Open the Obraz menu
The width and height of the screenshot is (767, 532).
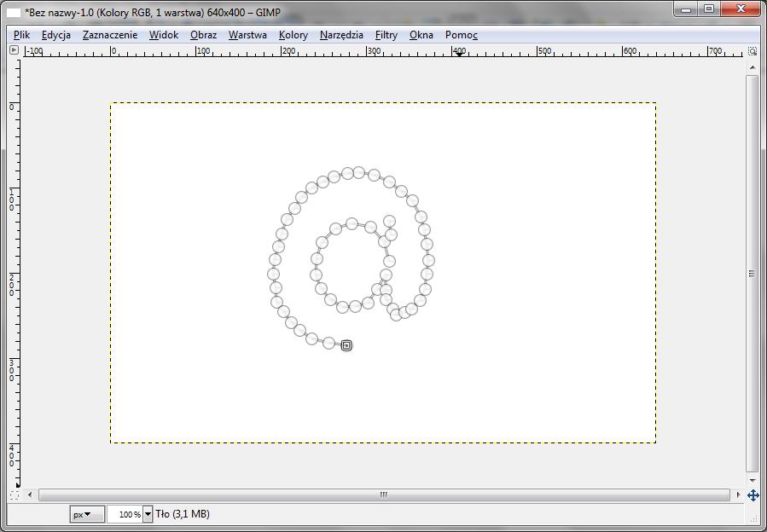(x=204, y=35)
